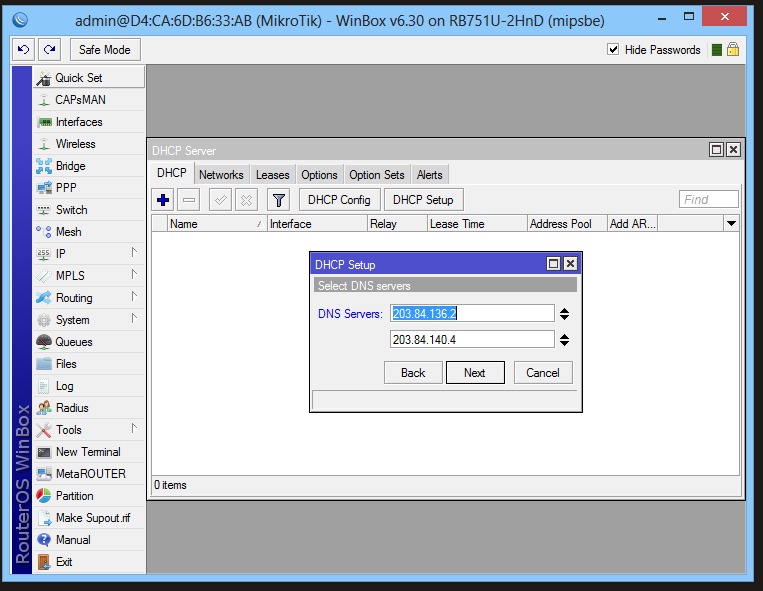This screenshot has height=591, width=763.
Task: Open the MetaROUTER menu
Action: point(89,474)
